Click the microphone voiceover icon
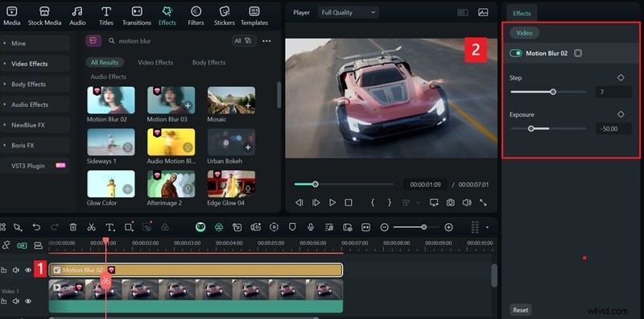Image resolution: width=644 pixels, height=319 pixels. coord(311,227)
